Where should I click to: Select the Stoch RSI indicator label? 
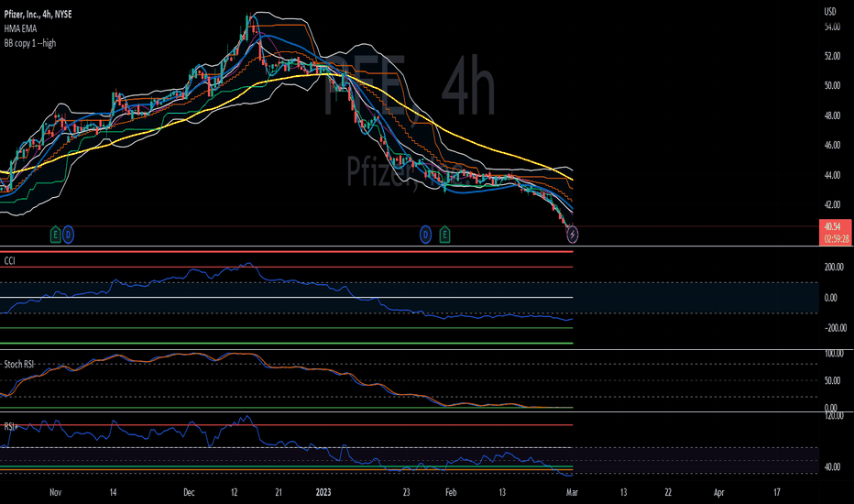tap(18, 364)
